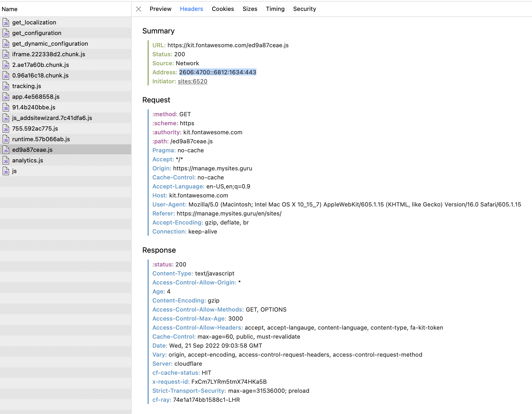
Task: Follow the sites:6520 initiator link
Action: pos(192,81)
